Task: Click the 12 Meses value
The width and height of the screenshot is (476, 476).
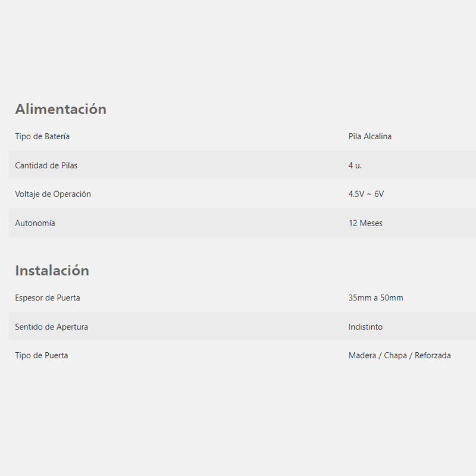Action: (365, 223)
